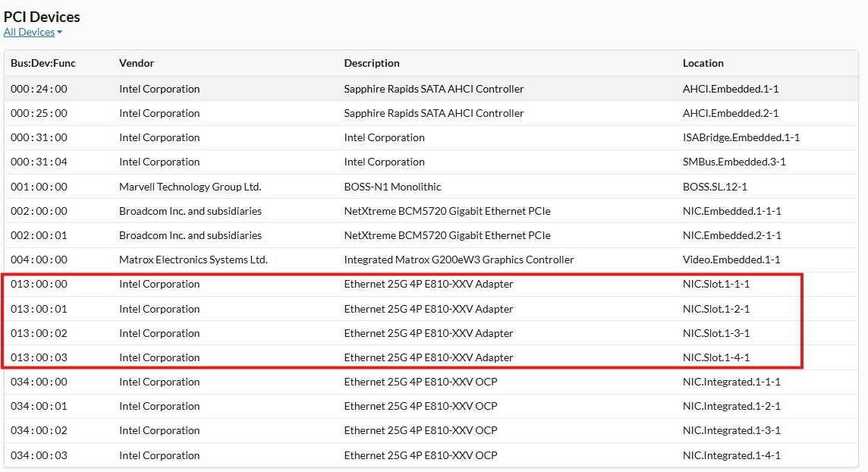Click Broadcom vendor in 002:00:01 row
Image resolution: width=868 pixels, height=472 pixels.
(x=190, y=236)
